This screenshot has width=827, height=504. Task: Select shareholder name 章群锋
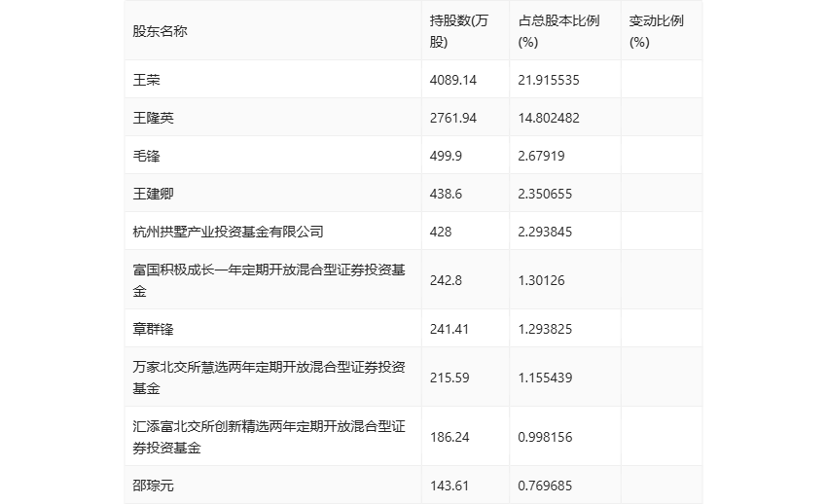153,329
